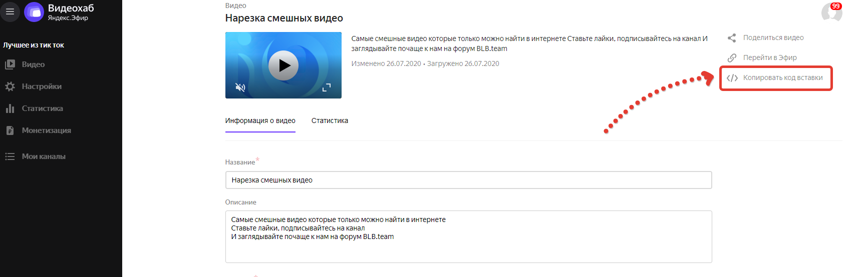
Task: Open Настройки in the sidebar
Action: (42, 86)
